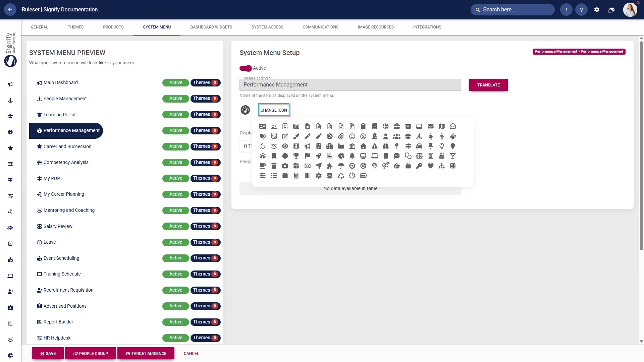Pick the bank building icon

coord(352,146)
